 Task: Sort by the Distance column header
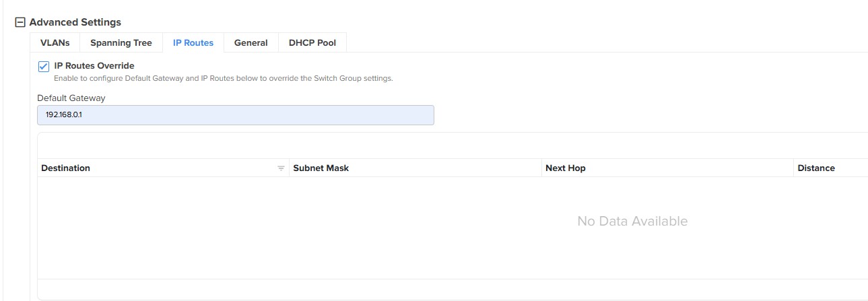(816, 168)
